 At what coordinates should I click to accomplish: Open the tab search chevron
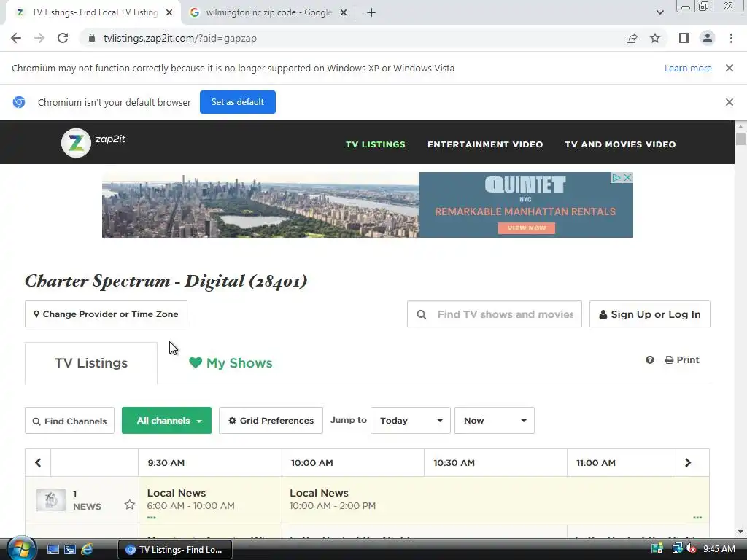(659, 12)
